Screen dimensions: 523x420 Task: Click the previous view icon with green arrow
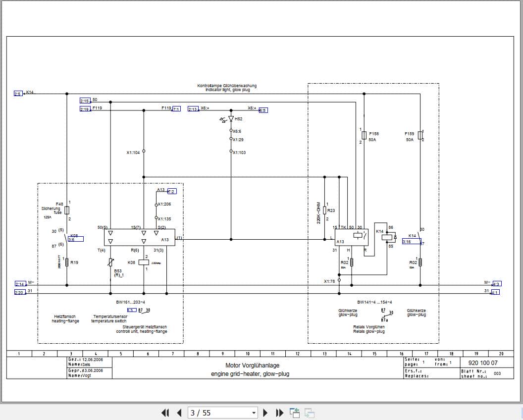(x=295, y=412)
